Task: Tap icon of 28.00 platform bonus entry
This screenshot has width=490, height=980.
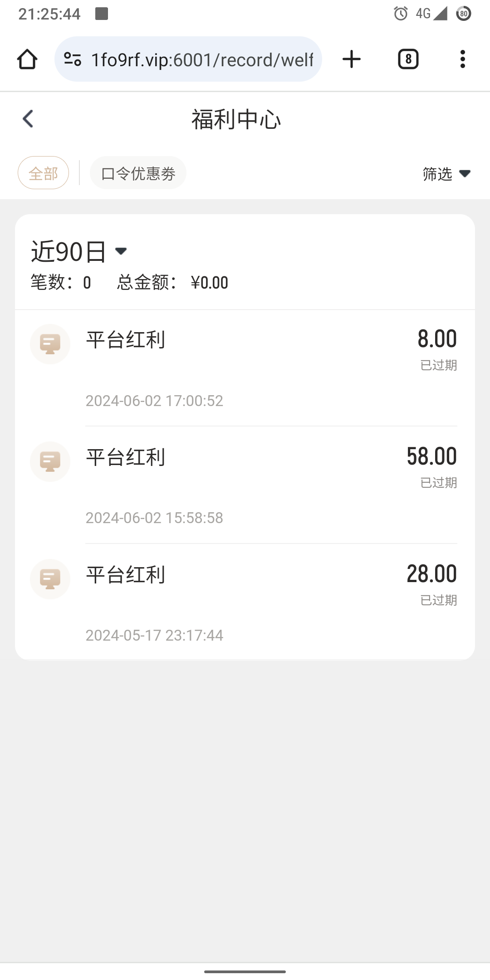Action: tap(50, 579)
